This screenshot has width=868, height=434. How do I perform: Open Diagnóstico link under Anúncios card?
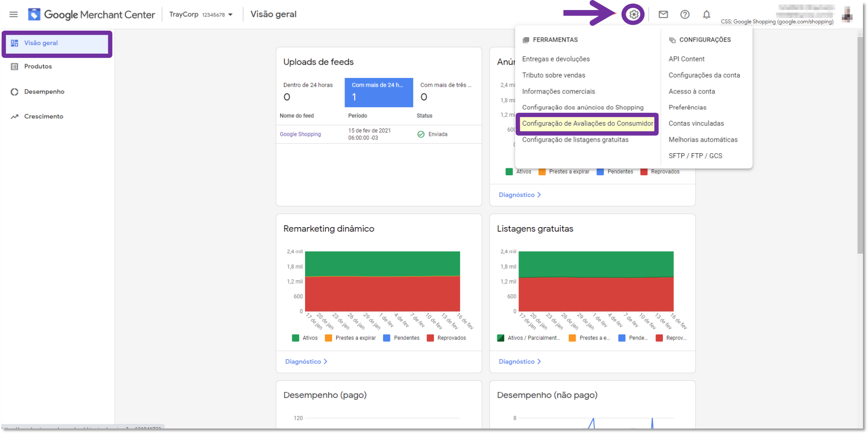coord(520,195)
